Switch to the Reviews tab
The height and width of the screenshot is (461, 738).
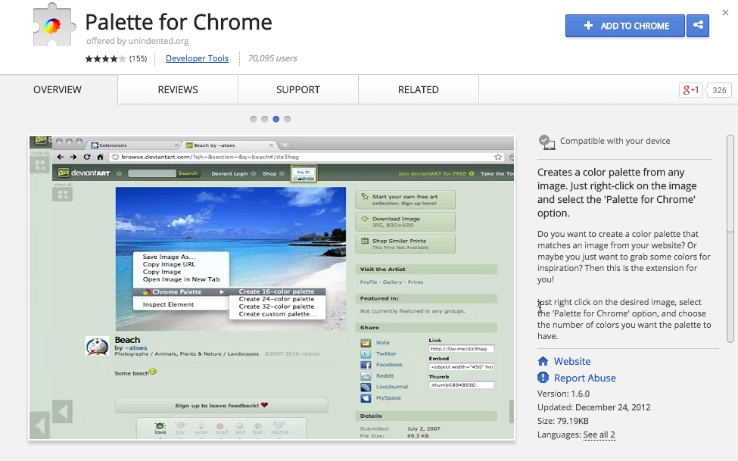click(178, 89)
